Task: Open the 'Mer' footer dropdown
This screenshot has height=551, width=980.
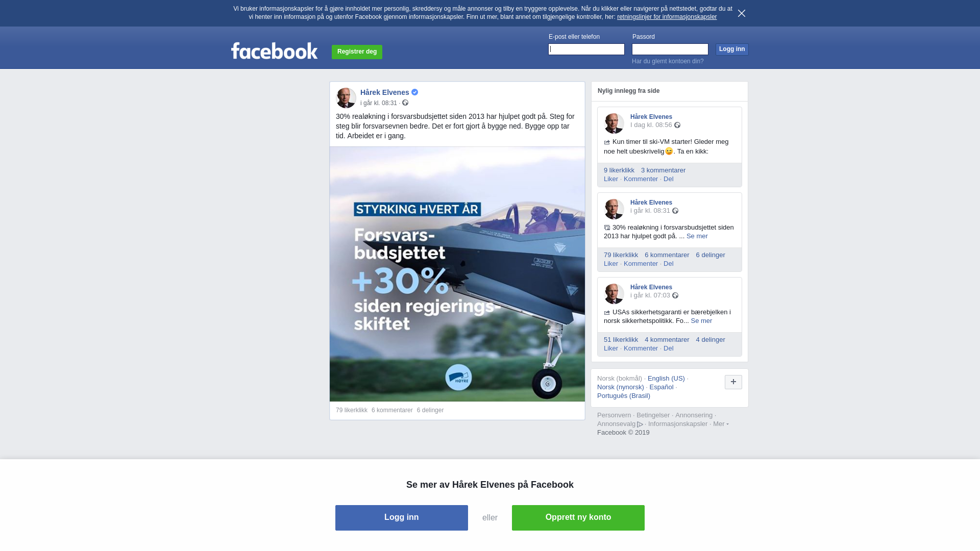Action: coord(721,424)
